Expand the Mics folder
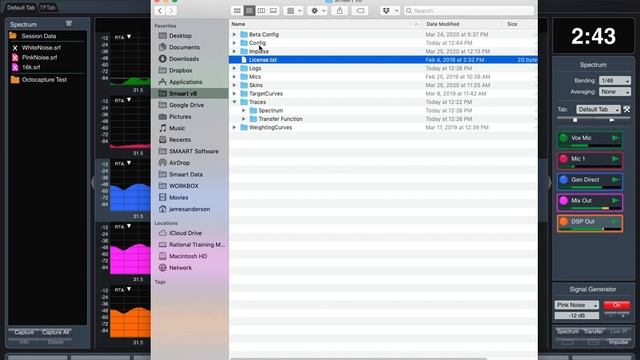Image resolution: width=640 pixels, height=360 pixels. (234, 77)
